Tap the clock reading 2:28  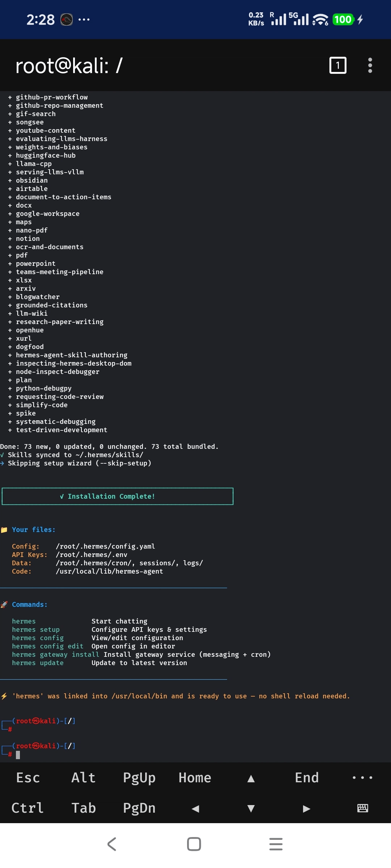[x=41, y=20]
